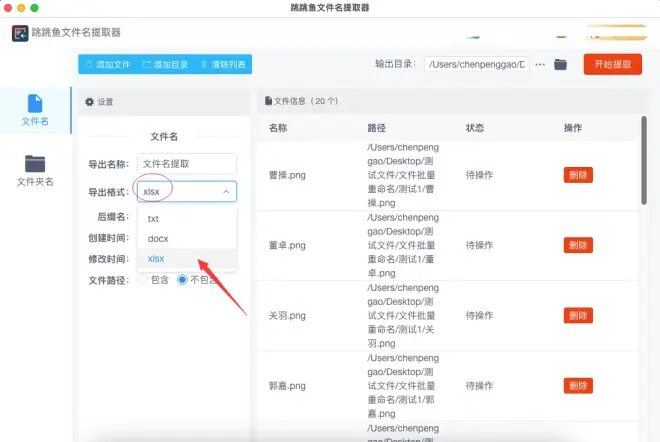Screen dimensions: 660x442
Task: Click the yellow macOS minimize button
Action: click(x=21, y=8)
